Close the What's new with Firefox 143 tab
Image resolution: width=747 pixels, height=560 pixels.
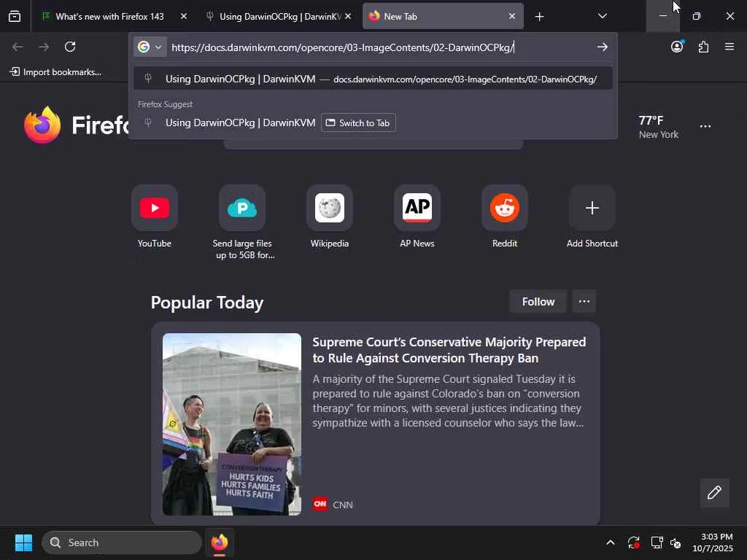(x=183, y=16)
